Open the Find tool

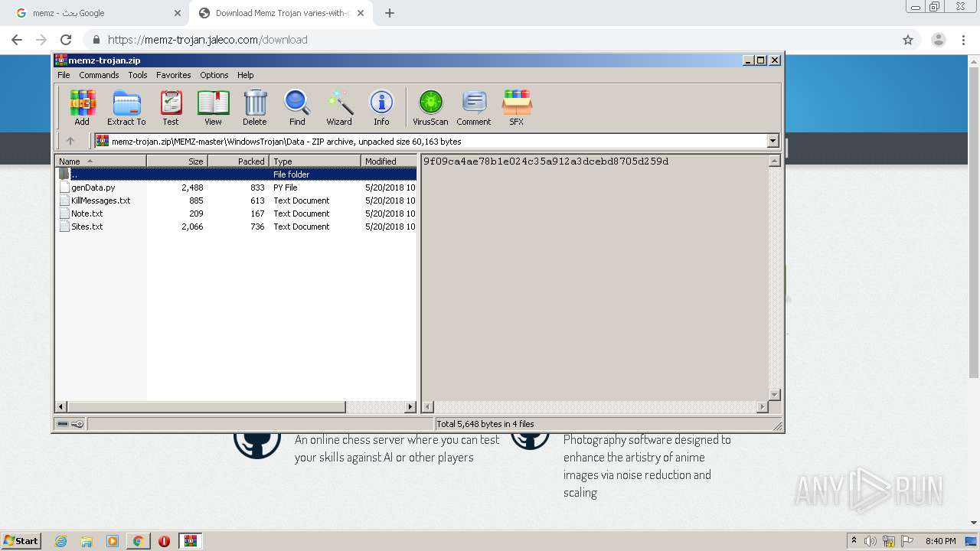[x=297, y=107]
